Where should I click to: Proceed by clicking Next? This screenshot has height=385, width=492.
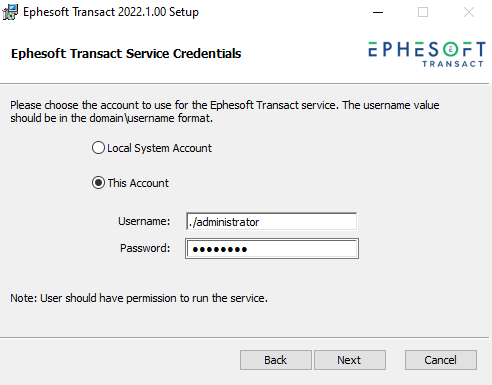click(x=350, y=360)
